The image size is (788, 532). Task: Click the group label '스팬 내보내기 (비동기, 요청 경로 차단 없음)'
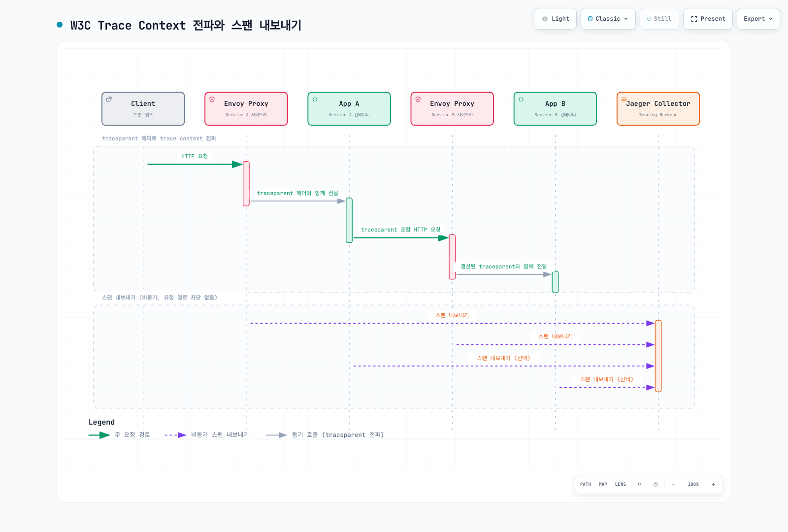click(160, 298)
